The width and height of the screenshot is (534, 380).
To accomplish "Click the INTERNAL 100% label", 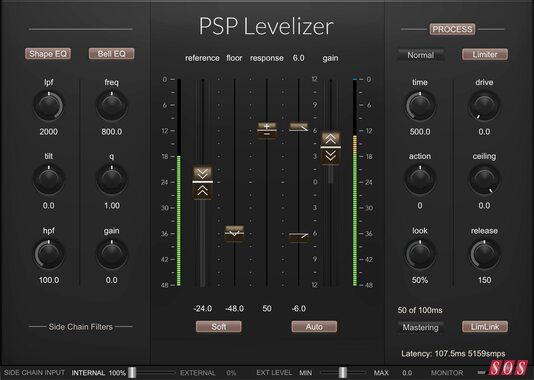I will (99, 373).
